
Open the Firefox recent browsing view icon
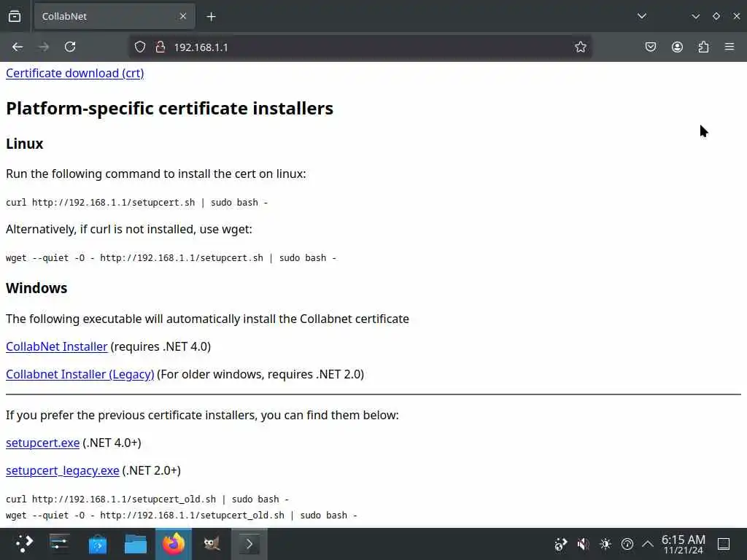(x=15, y=16)
